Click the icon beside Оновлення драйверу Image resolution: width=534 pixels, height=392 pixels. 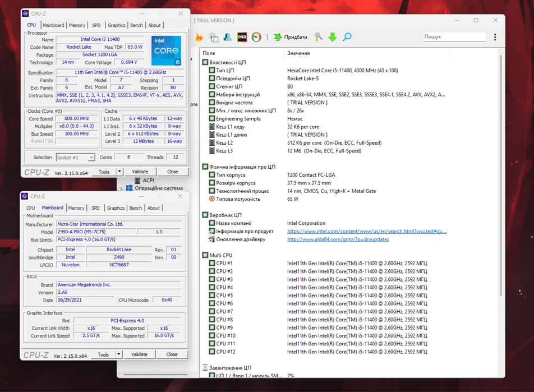[212, 239]
